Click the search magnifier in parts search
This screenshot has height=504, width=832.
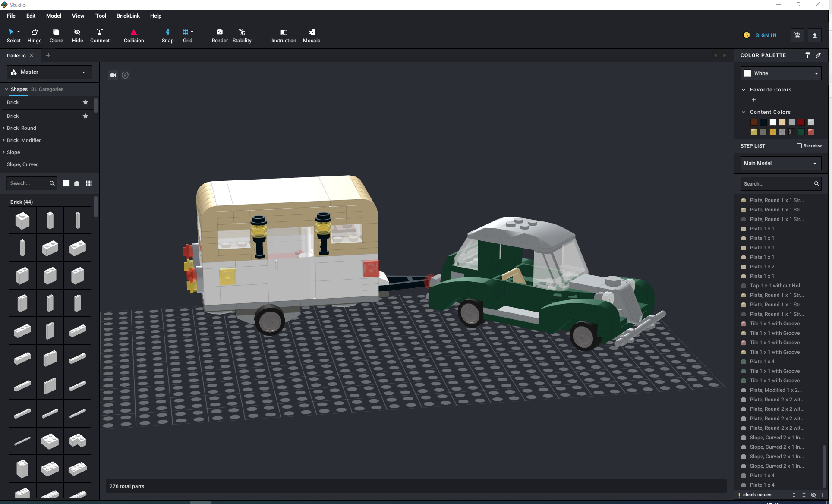[52, 183]
